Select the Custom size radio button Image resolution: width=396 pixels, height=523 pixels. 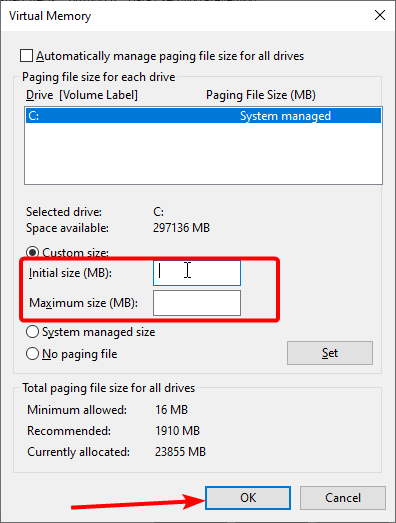[x=32, y=252]
